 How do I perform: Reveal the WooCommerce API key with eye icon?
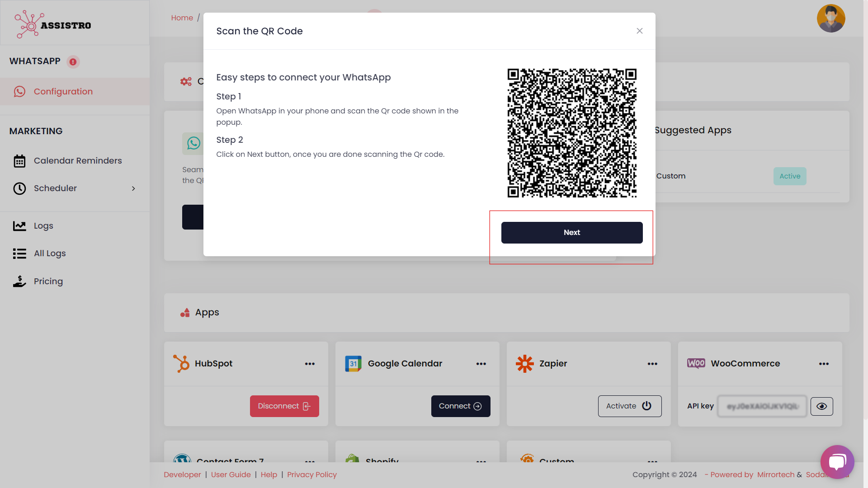pos(821,406)
